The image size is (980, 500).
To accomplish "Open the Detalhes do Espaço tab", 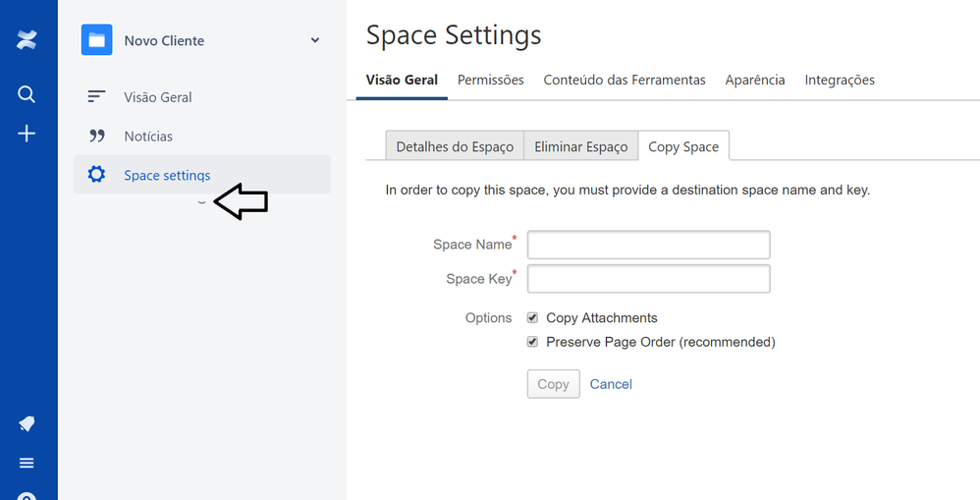I will click(455, 146).
